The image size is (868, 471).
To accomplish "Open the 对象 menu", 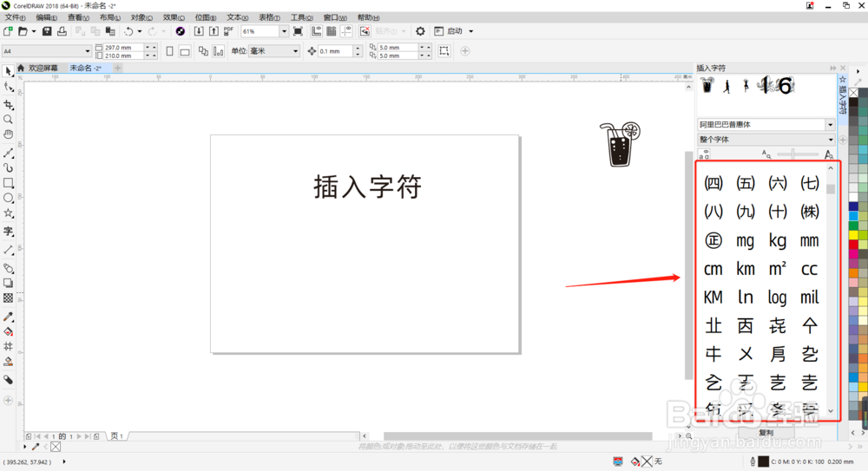I will click(141, 17).
